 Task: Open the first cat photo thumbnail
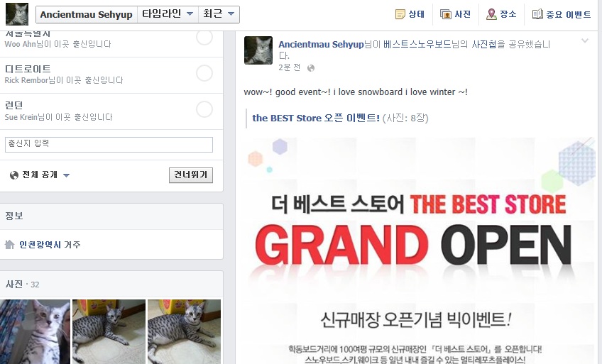tap(35, 332)
